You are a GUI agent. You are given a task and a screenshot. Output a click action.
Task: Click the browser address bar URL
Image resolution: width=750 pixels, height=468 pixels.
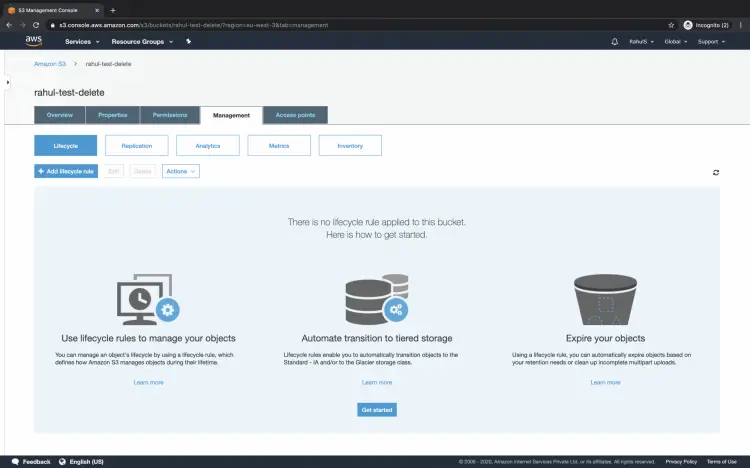(194, 25)
